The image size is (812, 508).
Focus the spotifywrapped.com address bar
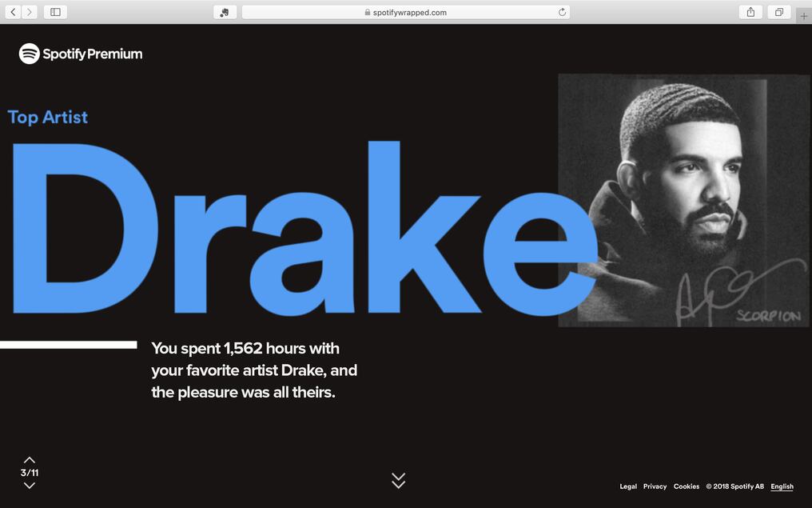(x=405, y=12)
